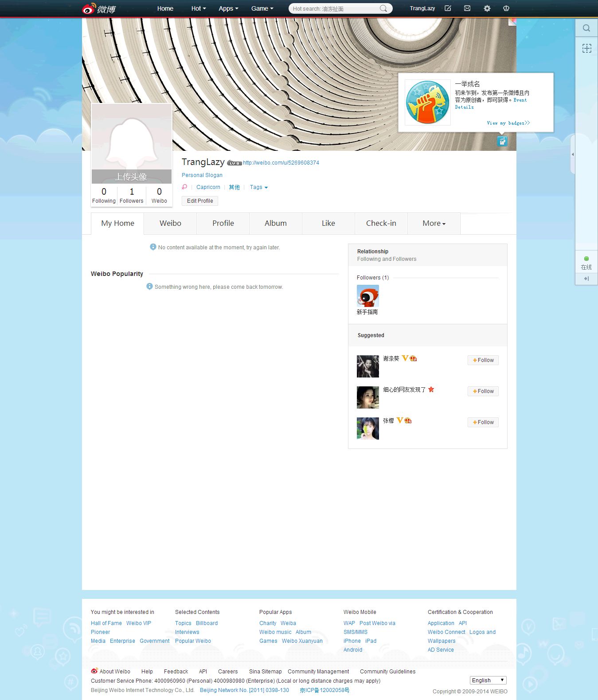Viewport: 598px width, 700px height.
Task: Open the Apps dropdown menu
Action: click(x=228, y=8)
